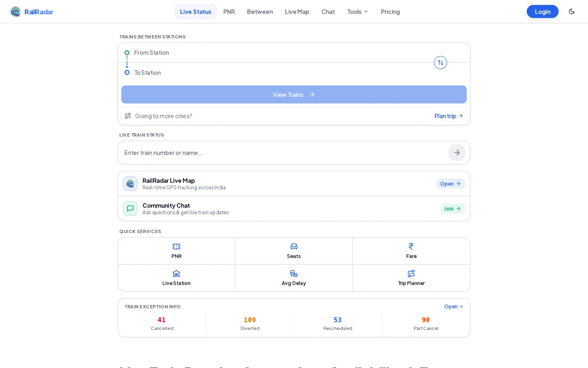Open the Between nav item
Viewport: 588px width, 368px height.
(x=260, y=11)
